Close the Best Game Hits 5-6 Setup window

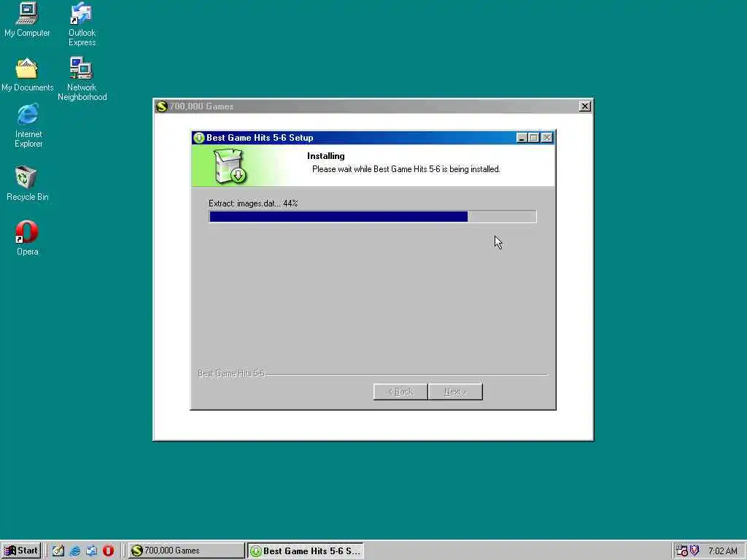[x=547, y=138]
